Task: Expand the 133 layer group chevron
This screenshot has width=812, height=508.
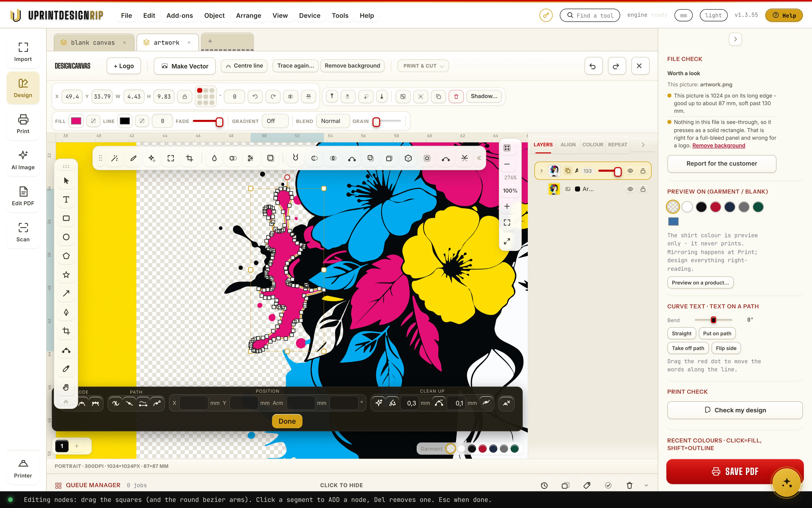Action: (x=541, y=171)
